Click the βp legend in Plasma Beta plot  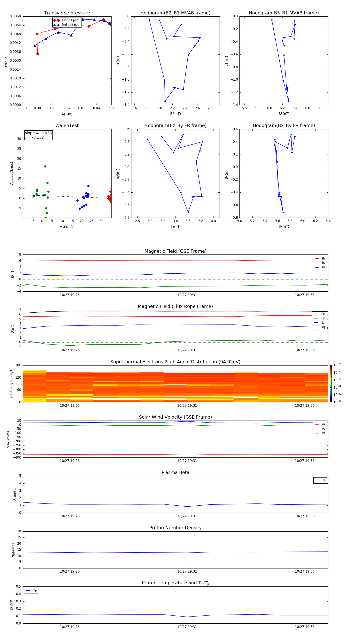[x=320, y=480]
